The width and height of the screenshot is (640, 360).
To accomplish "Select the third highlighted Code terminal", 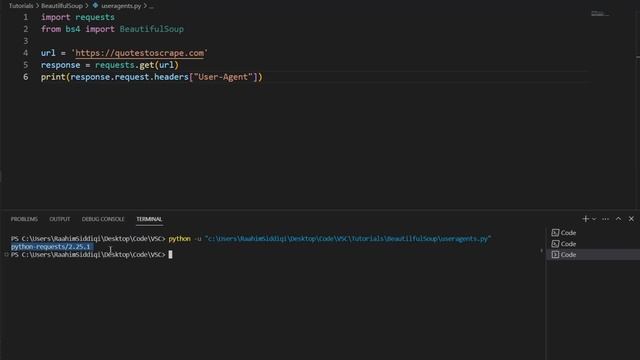I will coord(593,255).
